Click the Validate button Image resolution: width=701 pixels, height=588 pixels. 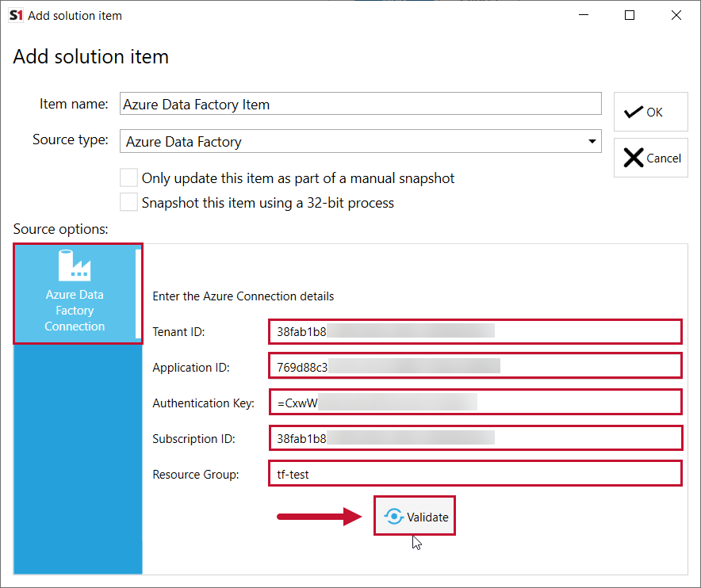point(415,516)
